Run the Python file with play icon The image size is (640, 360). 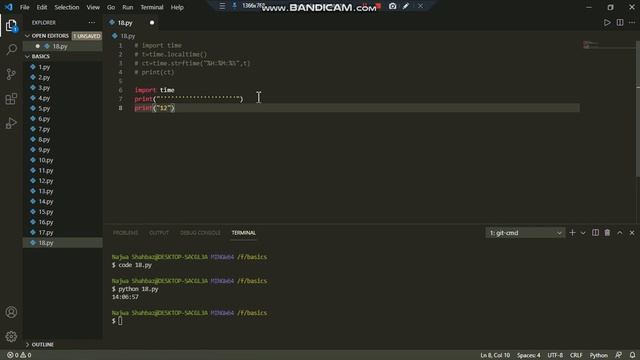(x=607, y=23)
